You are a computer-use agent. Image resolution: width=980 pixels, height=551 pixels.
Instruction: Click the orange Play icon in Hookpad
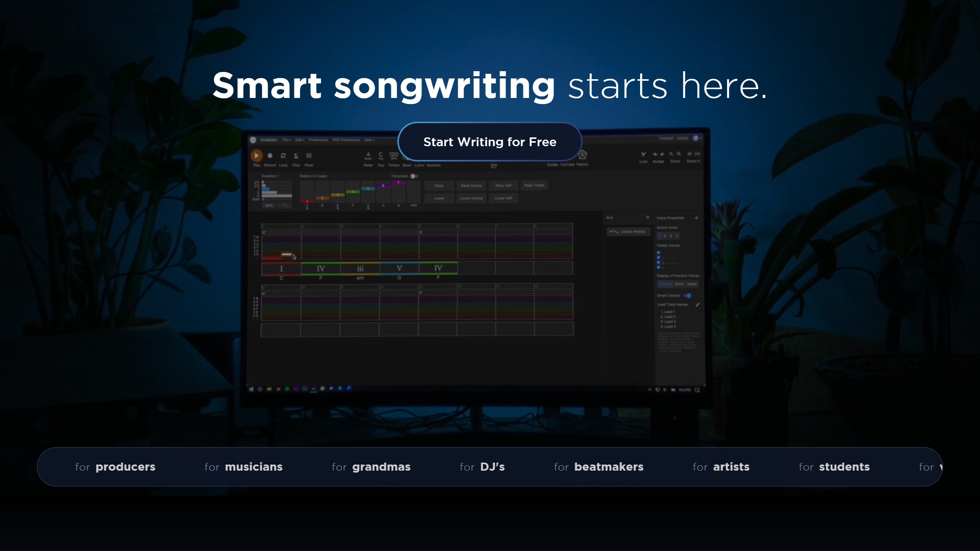click(x=256, y=156)
